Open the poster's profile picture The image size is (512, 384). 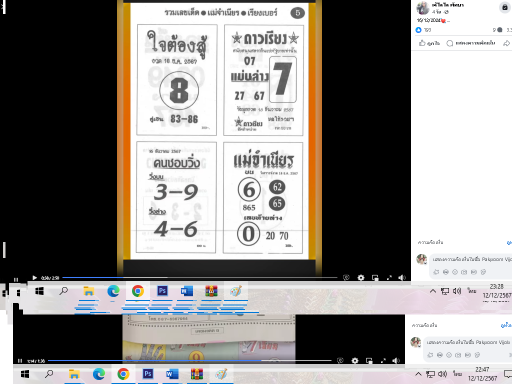click(423, 8)
